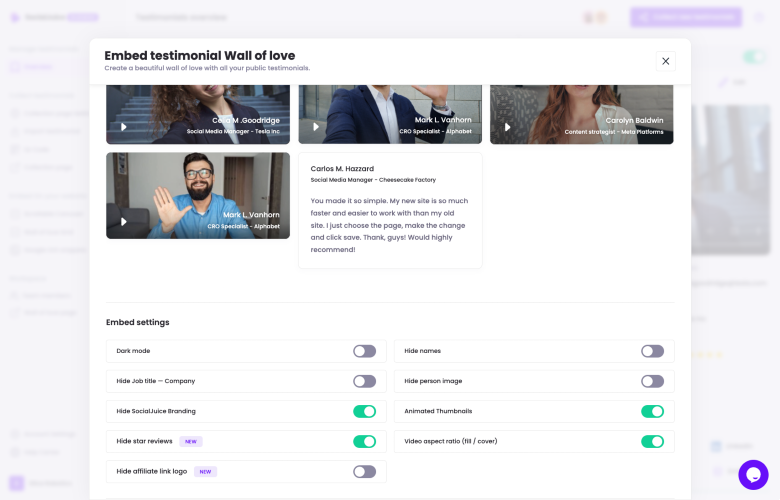Toggle Hide Job title — Company switch

coord(365,382)
